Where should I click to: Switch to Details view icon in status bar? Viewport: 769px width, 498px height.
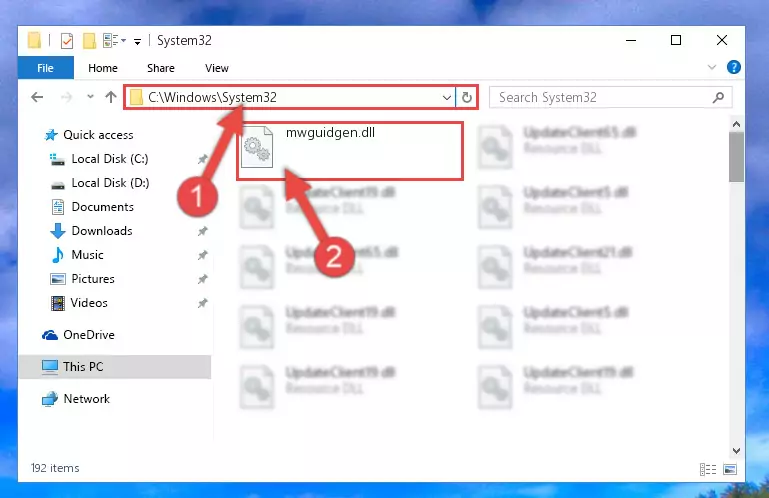pos(708,470)
